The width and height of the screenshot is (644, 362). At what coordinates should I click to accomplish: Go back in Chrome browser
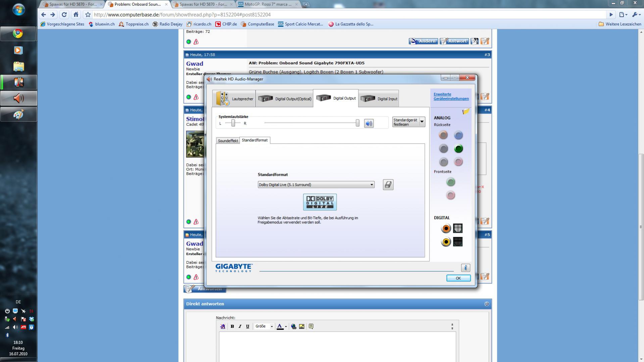[x=43, y=14]
